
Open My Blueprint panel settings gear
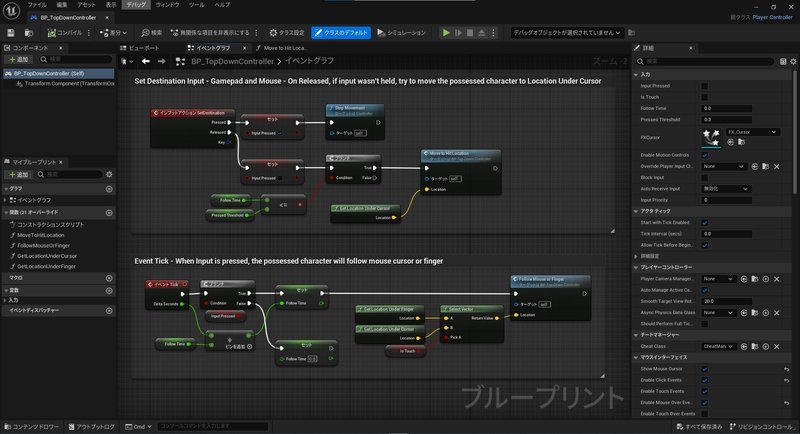(109, 174)
